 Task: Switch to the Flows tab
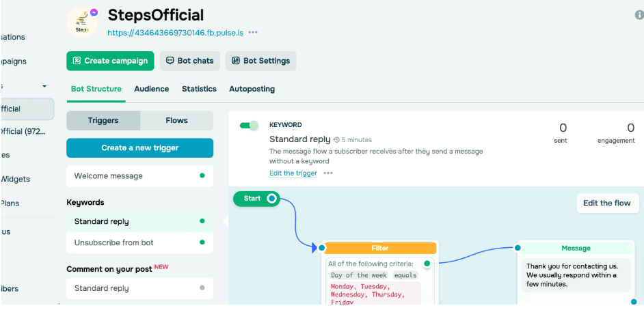tap(176, 120)
